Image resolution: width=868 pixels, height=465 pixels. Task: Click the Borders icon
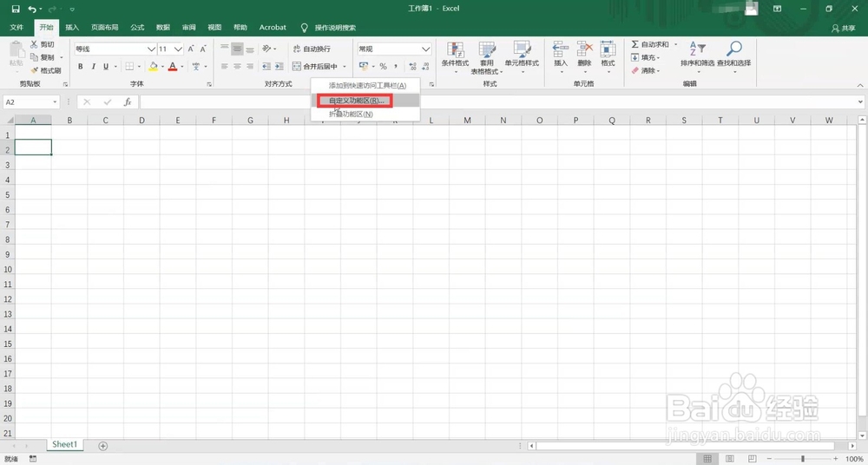pos(129,67)
